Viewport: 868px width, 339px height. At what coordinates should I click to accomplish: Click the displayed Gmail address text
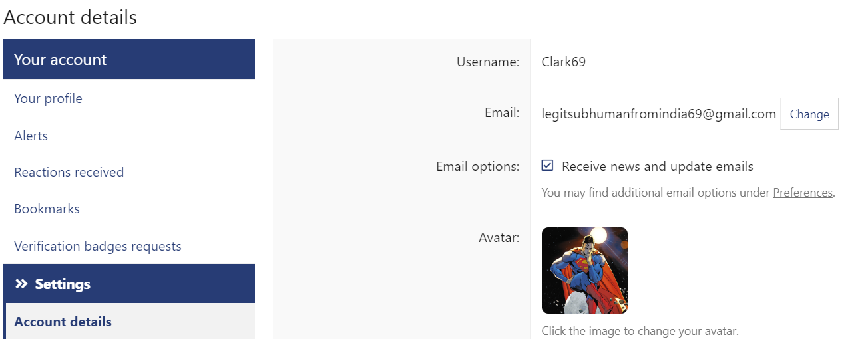tap(659, 114)
